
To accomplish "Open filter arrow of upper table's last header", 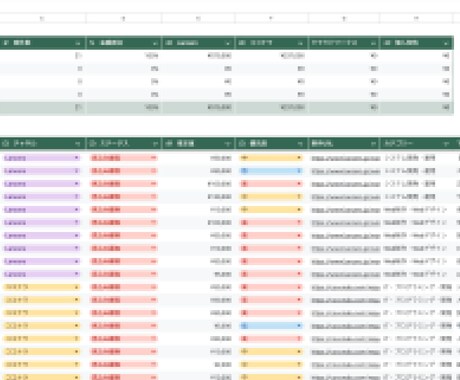I will [446, 43].
